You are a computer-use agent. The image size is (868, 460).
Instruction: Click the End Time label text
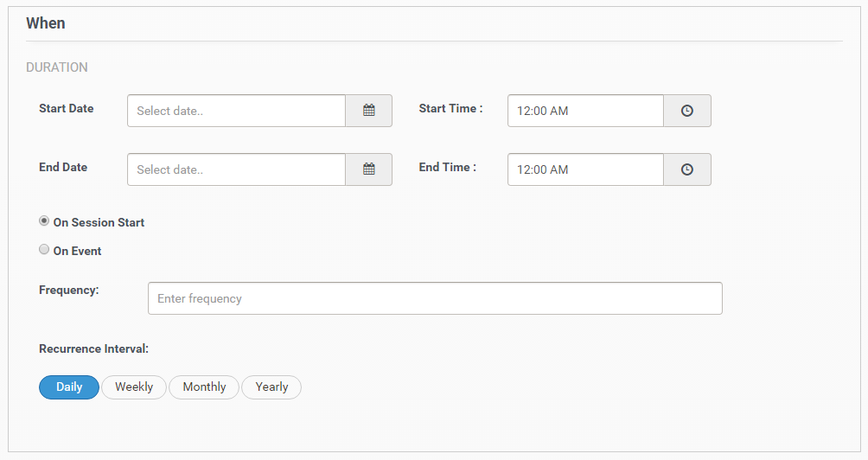[x=447, y=168]
